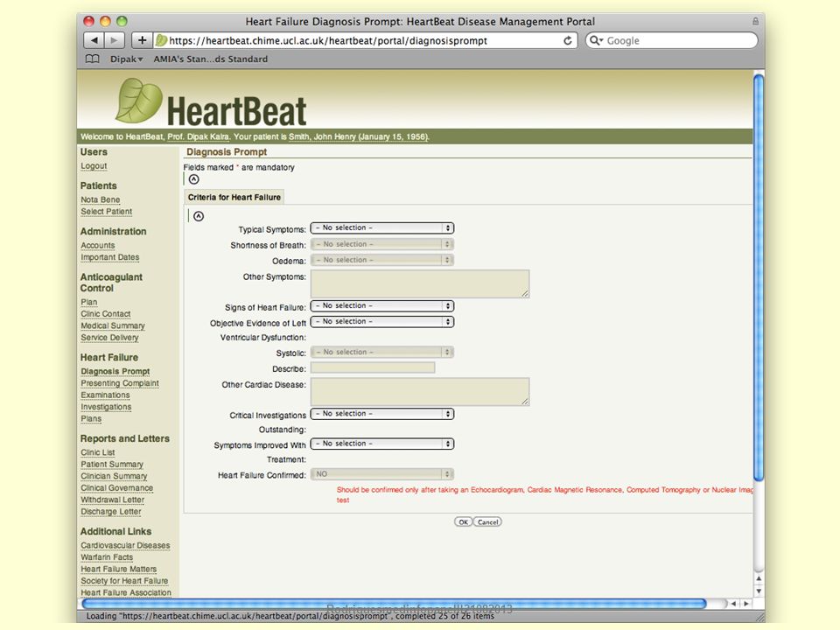Open the Oedema dropdown
This screenshot has width=840, height=630.
point(382,260)
